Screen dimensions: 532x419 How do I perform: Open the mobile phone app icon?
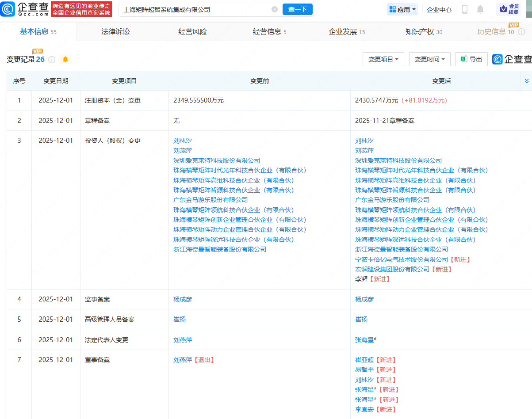465,9
